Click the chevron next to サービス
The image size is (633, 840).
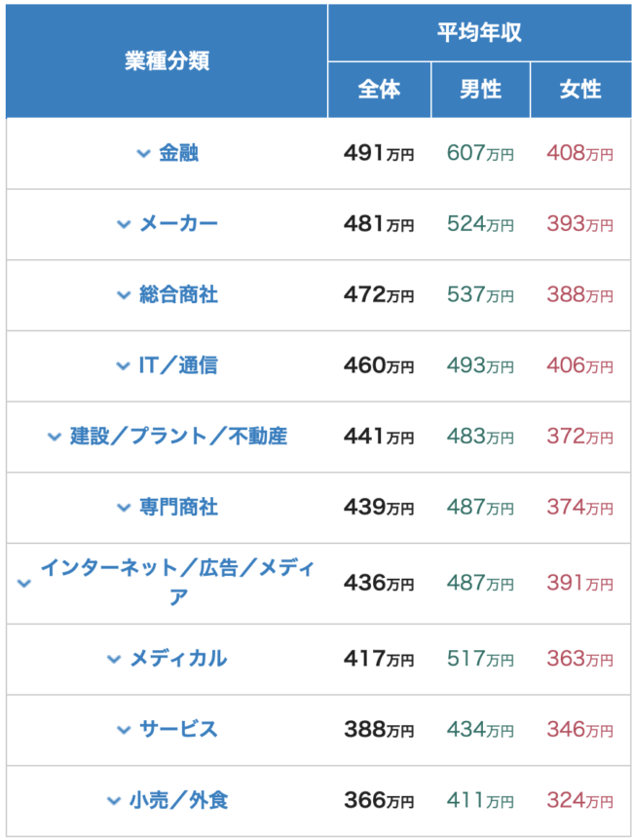(124, 729)
